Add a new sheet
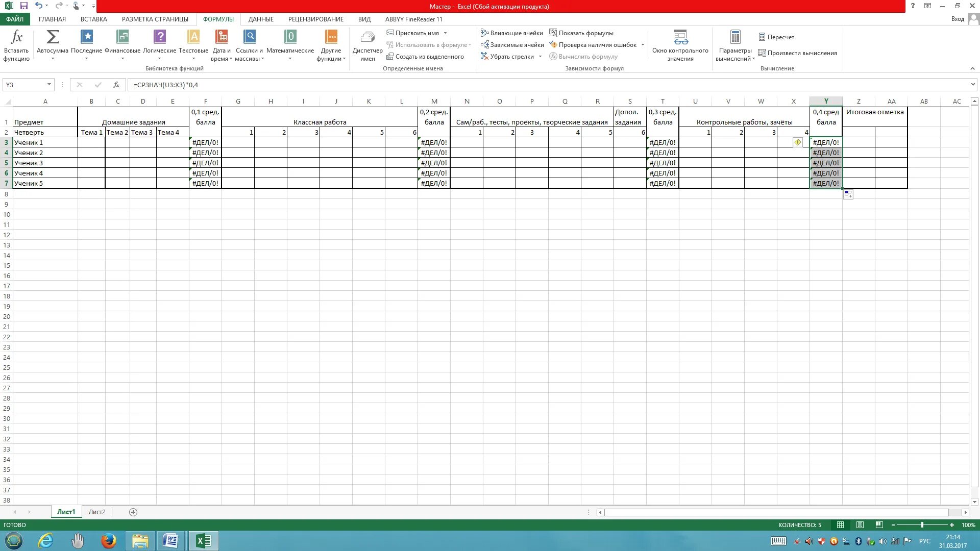Screen dimensions: 980x551 pyautogui.click(x=133, y=512)
